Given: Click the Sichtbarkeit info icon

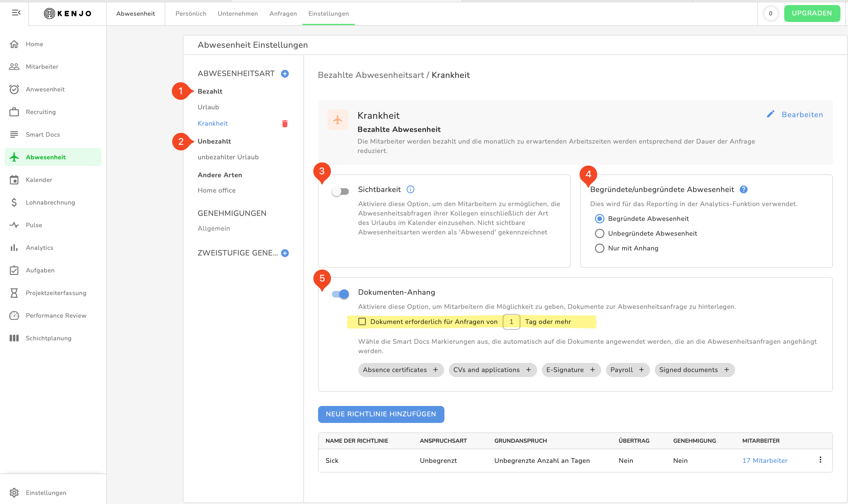Looking at the screenshot, I should (x=410, y=189).
